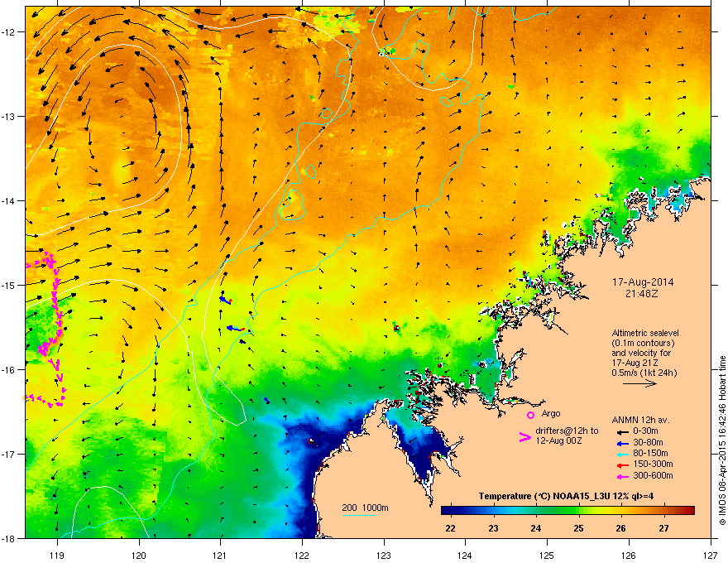This screenshot has height=563, width=728.
Task: Click the colorbar tick label '22'
Action: 450,528
